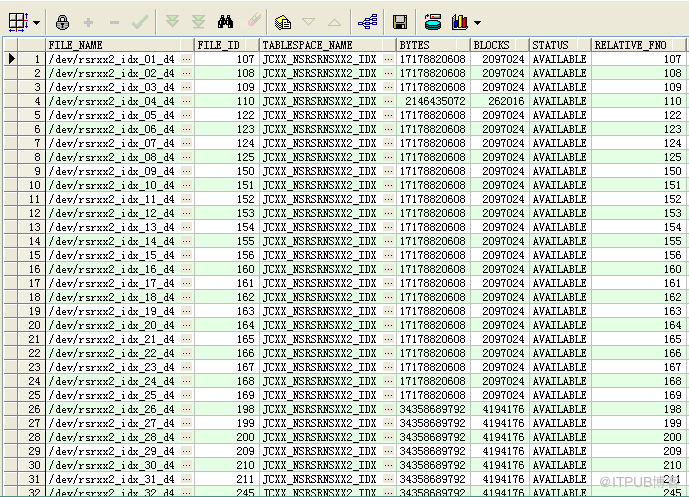Click the BLOCKS cell in row 23
This screenshot has width=689, height=497.
click(500, 367)
